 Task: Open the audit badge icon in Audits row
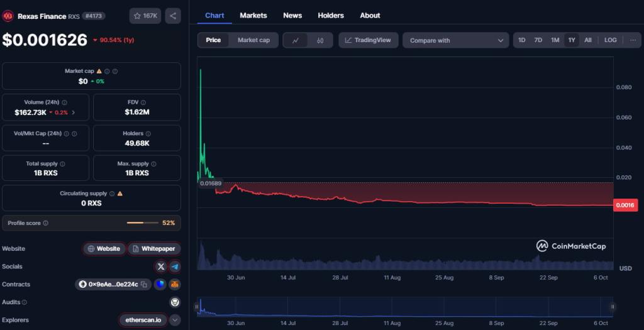[x=175, y=302]
